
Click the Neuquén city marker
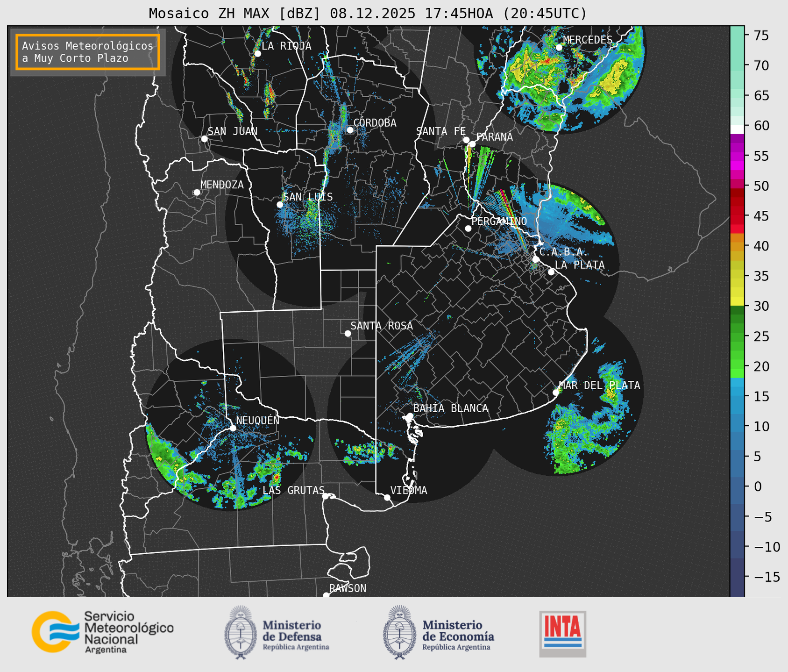pos(233,428)
